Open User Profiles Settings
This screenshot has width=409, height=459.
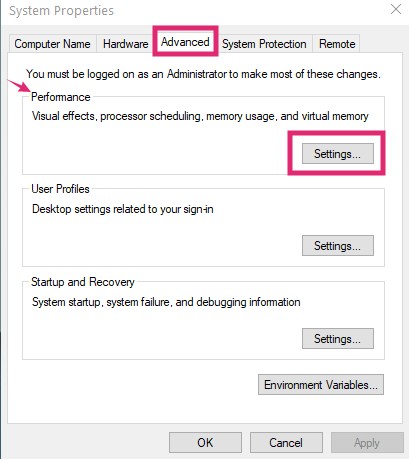click(x=338, y=246)
